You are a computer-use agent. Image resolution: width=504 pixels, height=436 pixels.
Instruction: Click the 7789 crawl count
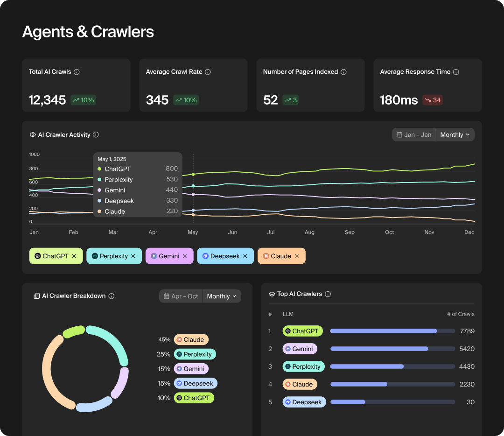467,331
